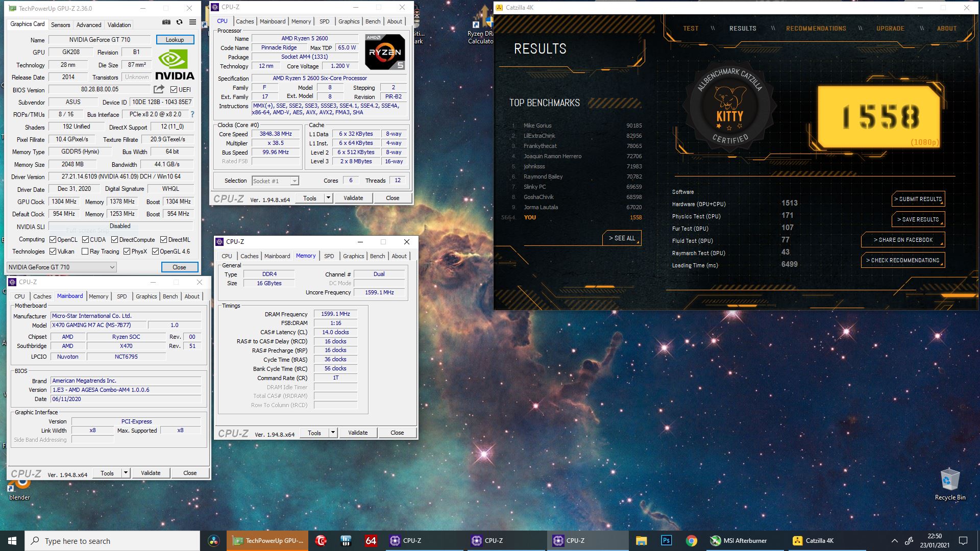The width and height of the screenshot is (980, 551).
Task: Show hidden system tray icons
Action: point(894,541)
